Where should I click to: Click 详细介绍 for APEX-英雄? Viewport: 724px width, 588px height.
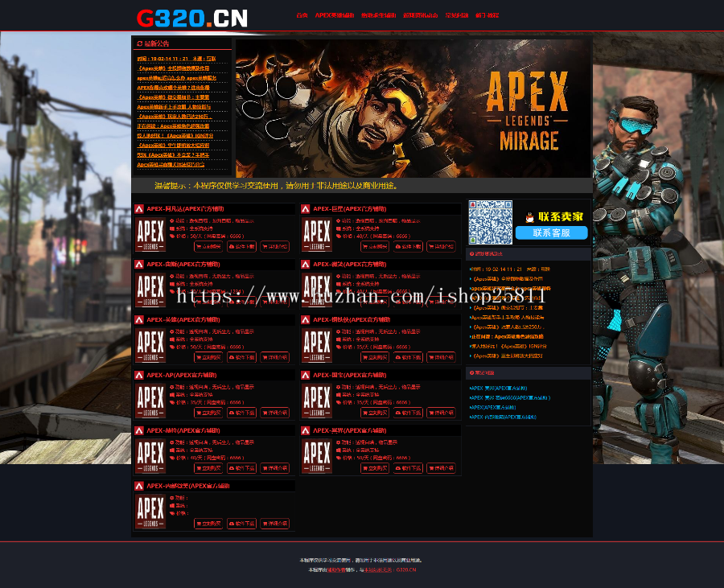pyautogui.click(x=275, y=357)
